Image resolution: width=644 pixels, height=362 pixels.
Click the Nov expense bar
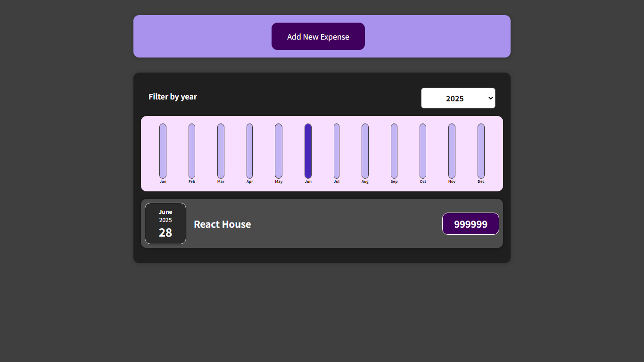[x=452, y=151]
